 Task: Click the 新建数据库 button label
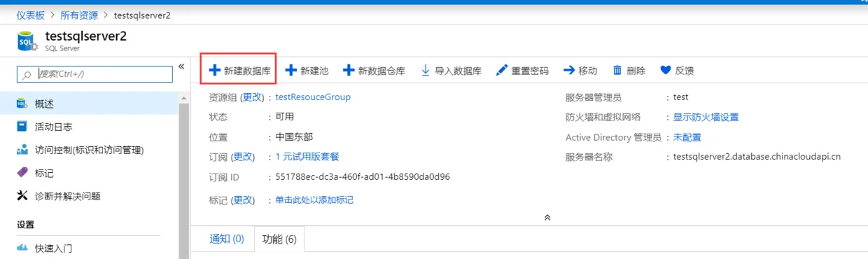click(x=247, y=71)
